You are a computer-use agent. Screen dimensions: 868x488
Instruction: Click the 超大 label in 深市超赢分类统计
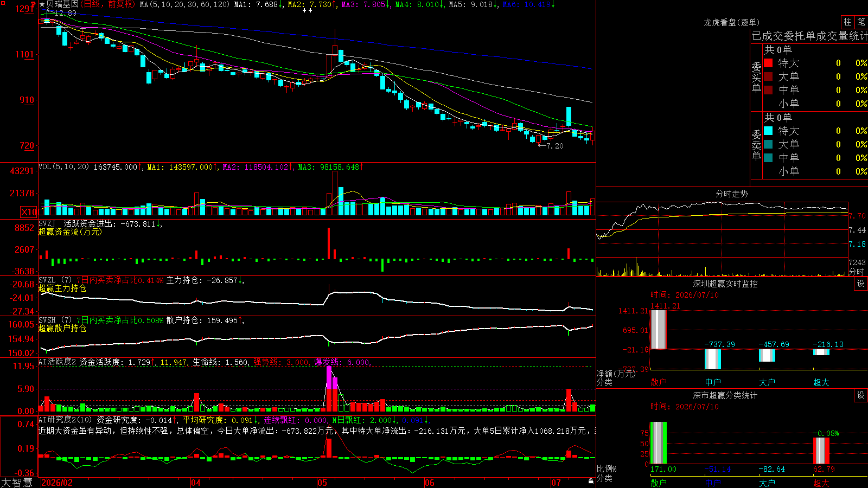coord(821,483)
